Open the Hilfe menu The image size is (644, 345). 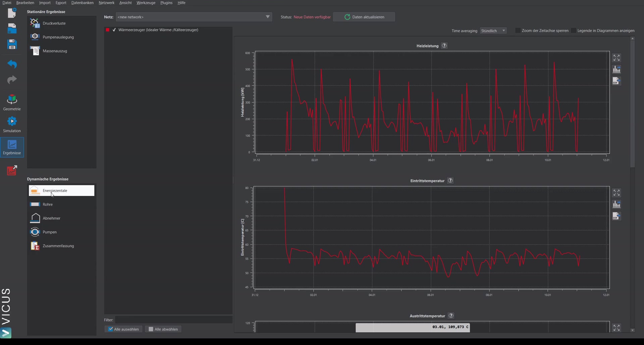[181, 3]
